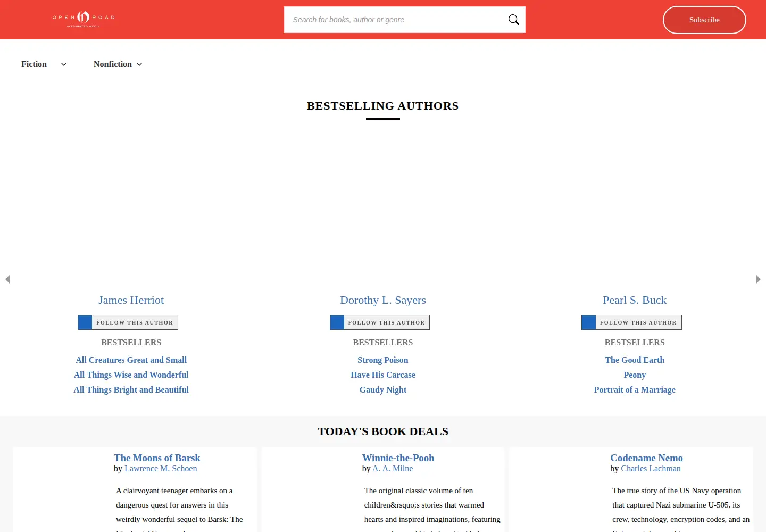Open author A. A. Milne link

[393, 469]
